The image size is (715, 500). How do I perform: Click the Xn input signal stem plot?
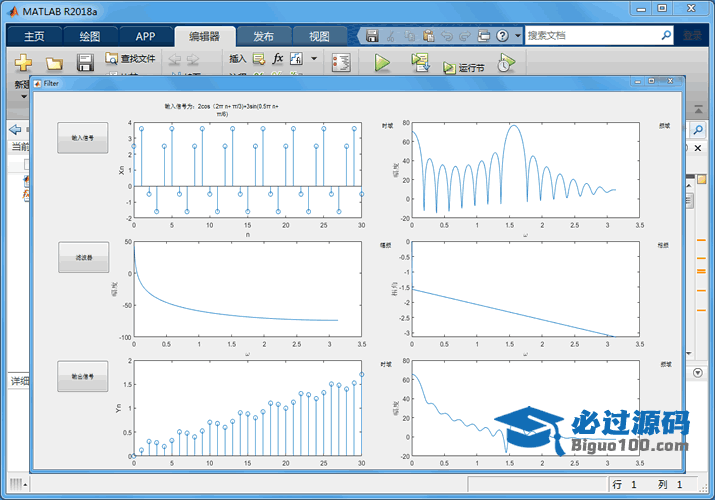(248, 170)
